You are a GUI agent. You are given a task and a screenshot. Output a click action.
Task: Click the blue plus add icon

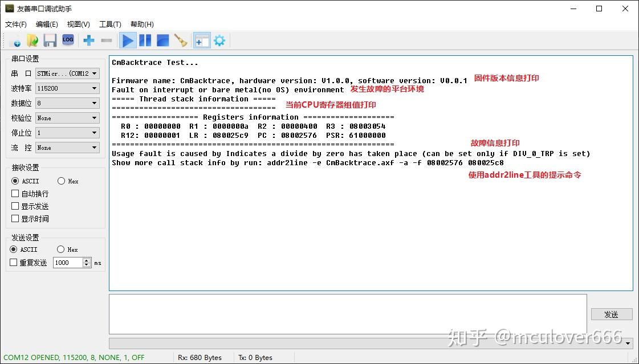pyautogui.click(x=88, y=40)
